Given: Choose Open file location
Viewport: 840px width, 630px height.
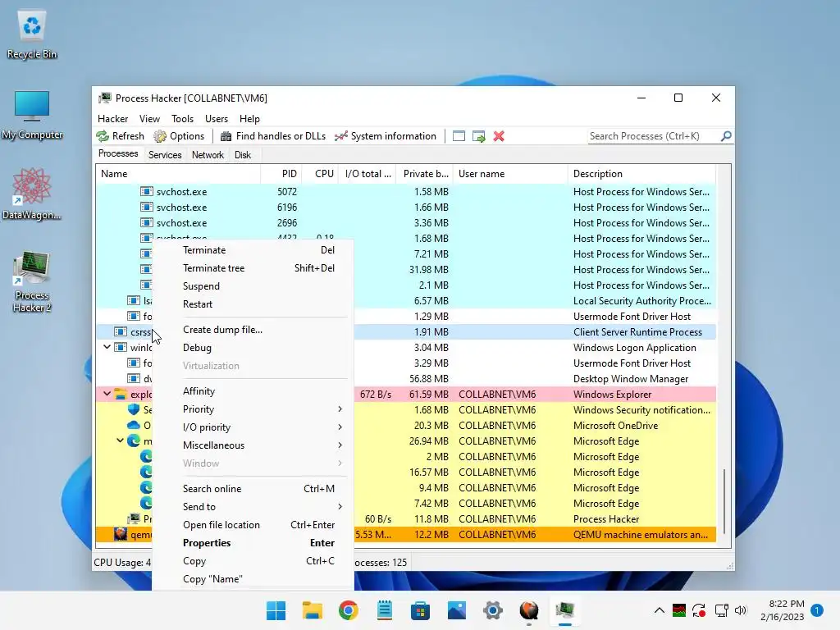Looking at the screenshot, I should 253,525.
